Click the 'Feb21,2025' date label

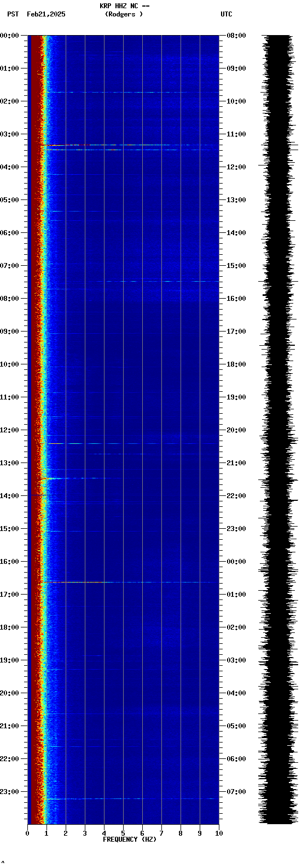tap(46, 14)
